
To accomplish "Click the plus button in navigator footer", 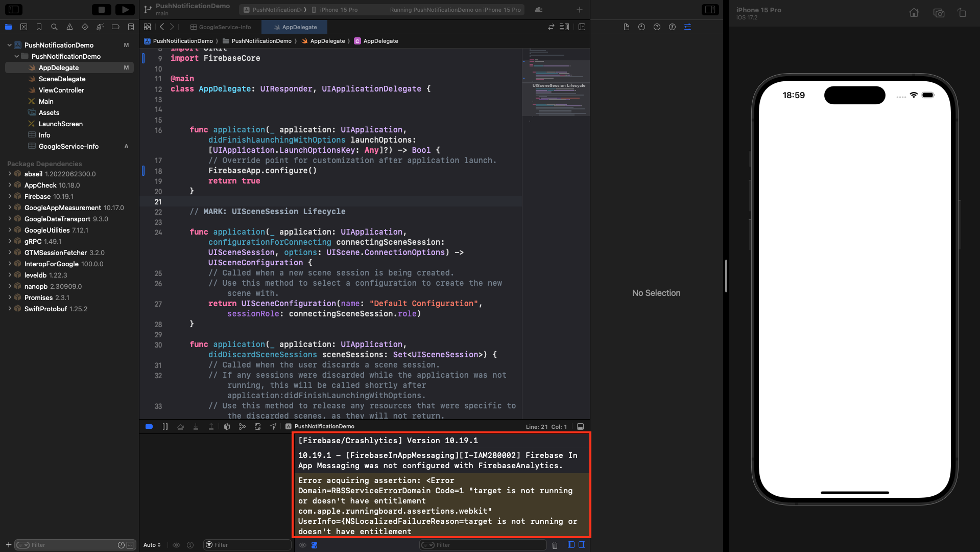I will point(8,545).
